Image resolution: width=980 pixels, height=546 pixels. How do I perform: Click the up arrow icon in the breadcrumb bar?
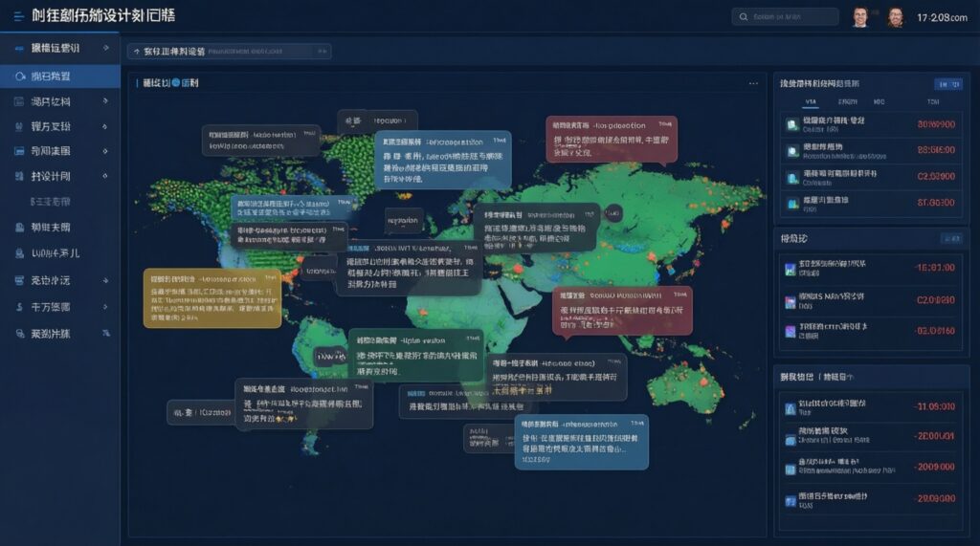[x=136, y=51]
